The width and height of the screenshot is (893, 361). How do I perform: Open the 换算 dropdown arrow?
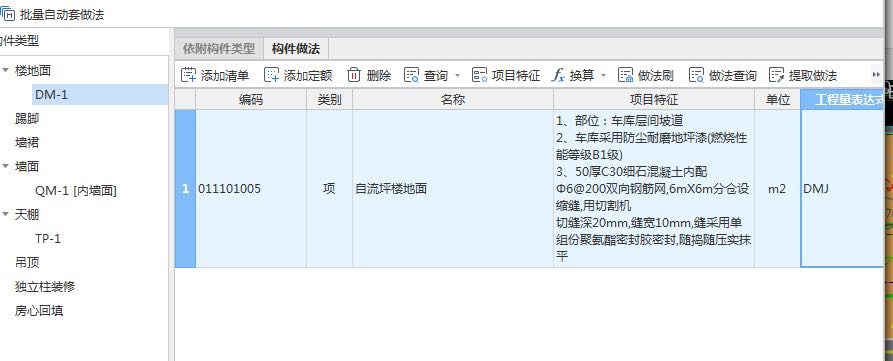tap(604, 76)
